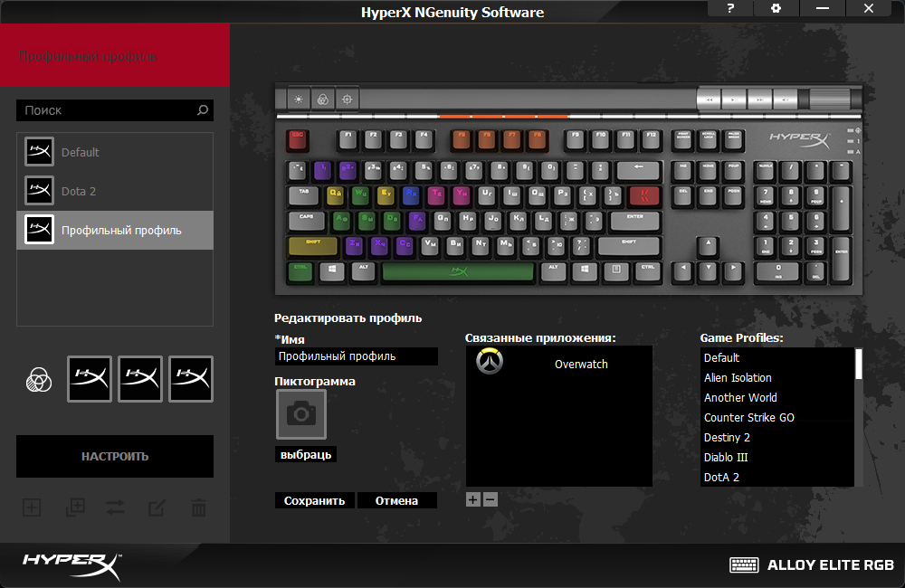Click the Alloy Elite RGB keyboard icon
This screenshot has height=588, width=905.
pos(744,564)
